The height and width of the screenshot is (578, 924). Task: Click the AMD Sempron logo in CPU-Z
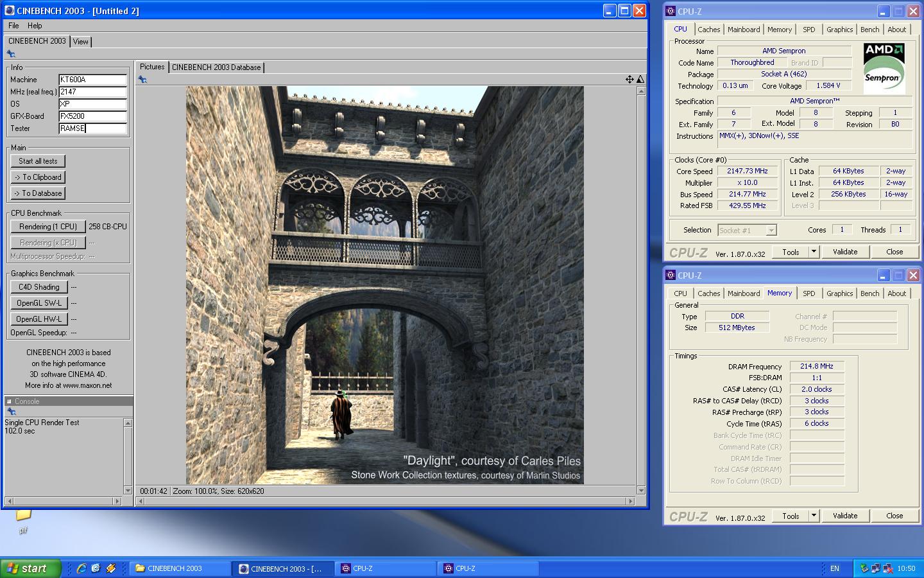tap(884, 68)
